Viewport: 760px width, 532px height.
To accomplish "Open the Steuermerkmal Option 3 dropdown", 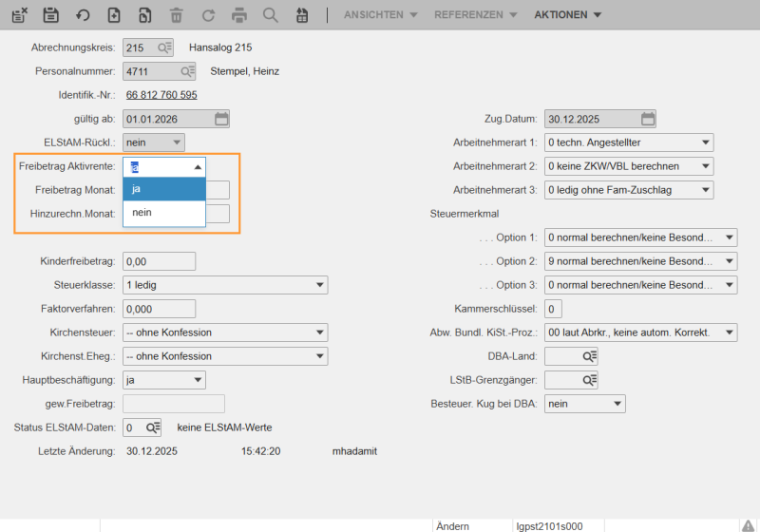I will [730, 285].
